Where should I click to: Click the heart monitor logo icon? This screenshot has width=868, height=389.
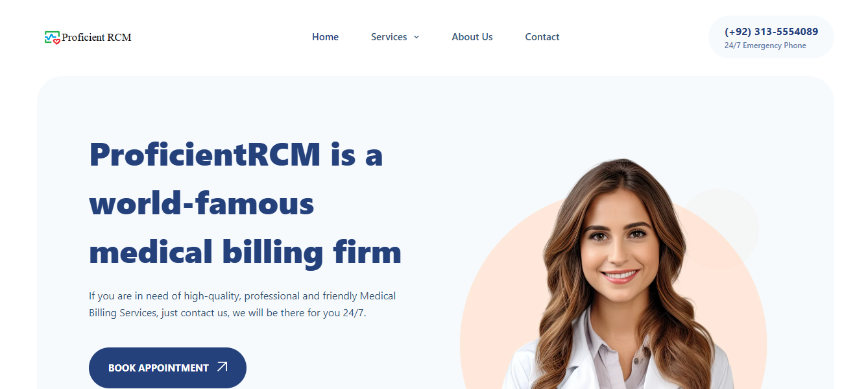(53, 38)
